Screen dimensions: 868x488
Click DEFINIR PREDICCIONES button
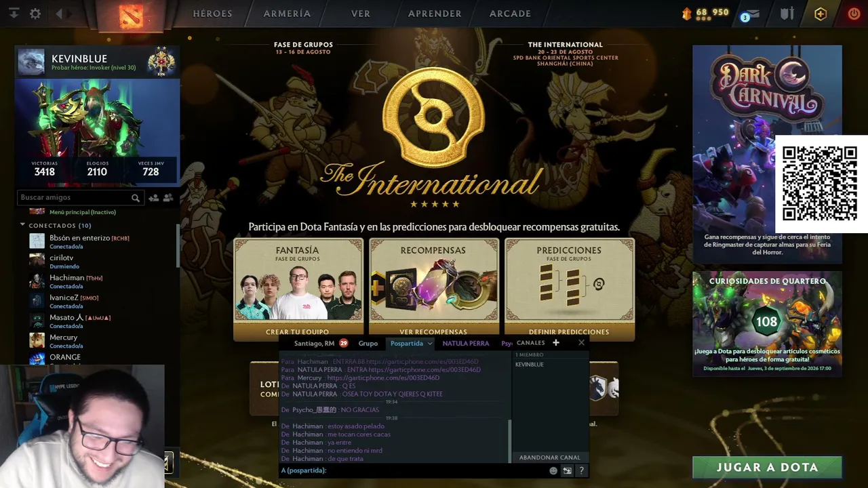(x=569, y=332)
